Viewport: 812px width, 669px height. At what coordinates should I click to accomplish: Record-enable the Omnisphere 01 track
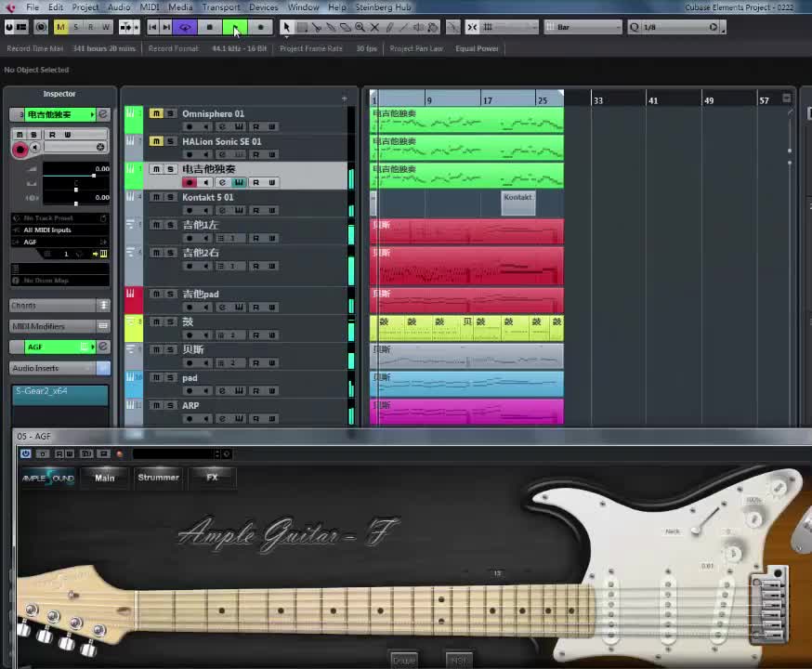[190, 127]
